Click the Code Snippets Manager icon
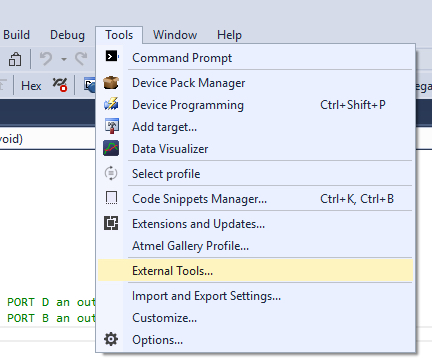The height and width of the screenshot is (360, 432). pos(111,198)
